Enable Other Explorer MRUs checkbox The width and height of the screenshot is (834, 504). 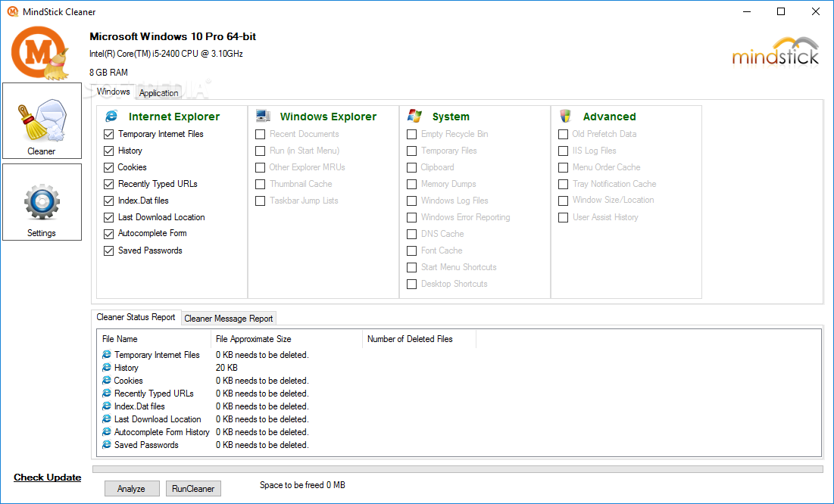pos(260,167)
